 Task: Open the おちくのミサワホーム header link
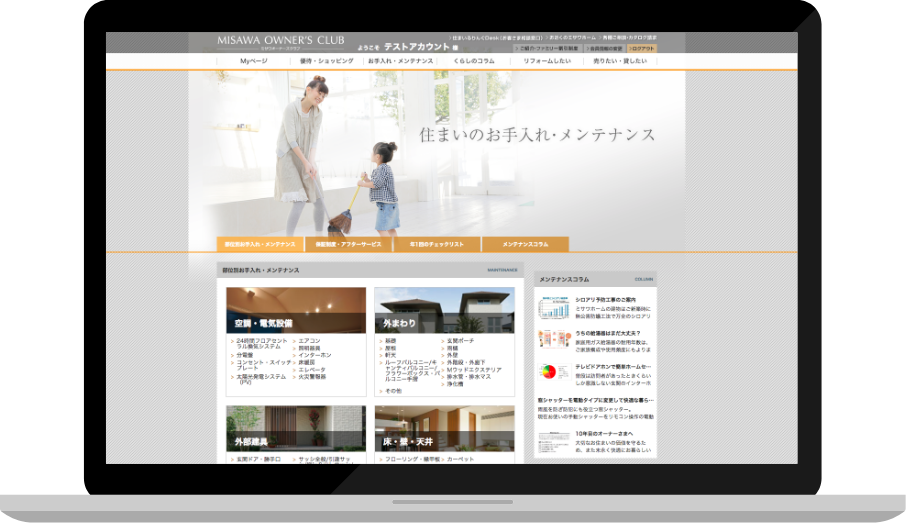point(571,38)
